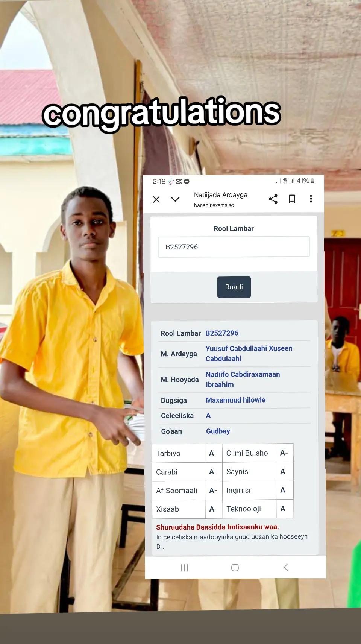Select the B2527296 roll number result

(222, 333)
